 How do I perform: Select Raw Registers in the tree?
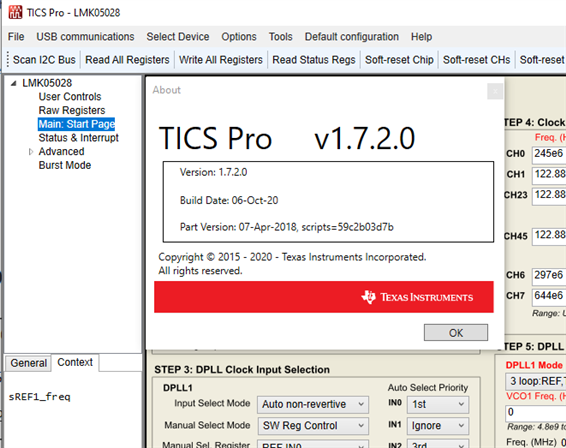pyautogui.click(x=72, y=110)
